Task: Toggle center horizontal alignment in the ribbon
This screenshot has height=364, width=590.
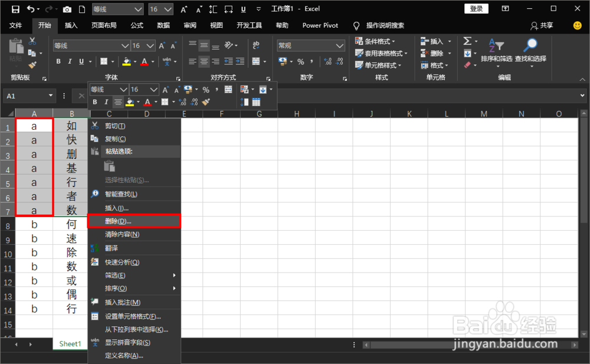Action: [x=204, y=61]
